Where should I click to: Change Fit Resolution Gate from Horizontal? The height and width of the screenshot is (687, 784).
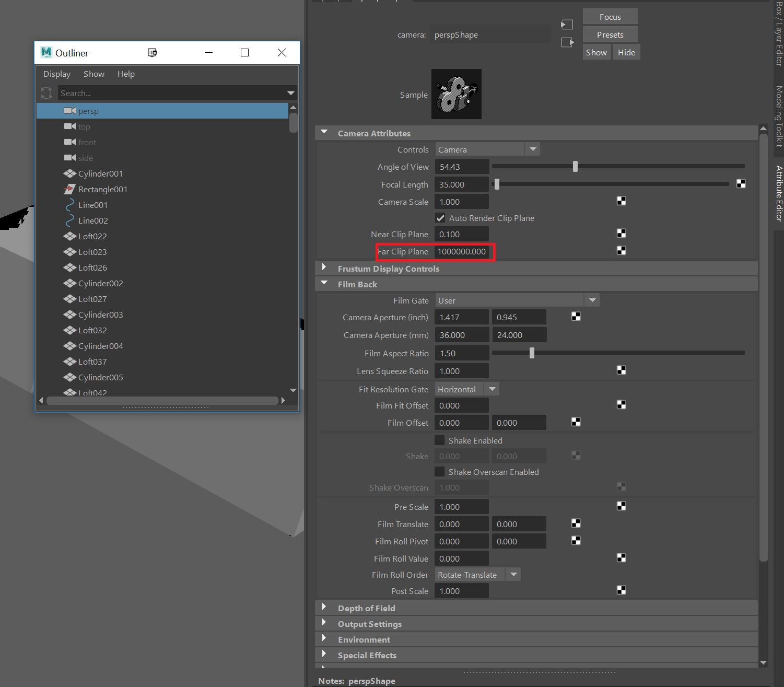pos(492,389)
